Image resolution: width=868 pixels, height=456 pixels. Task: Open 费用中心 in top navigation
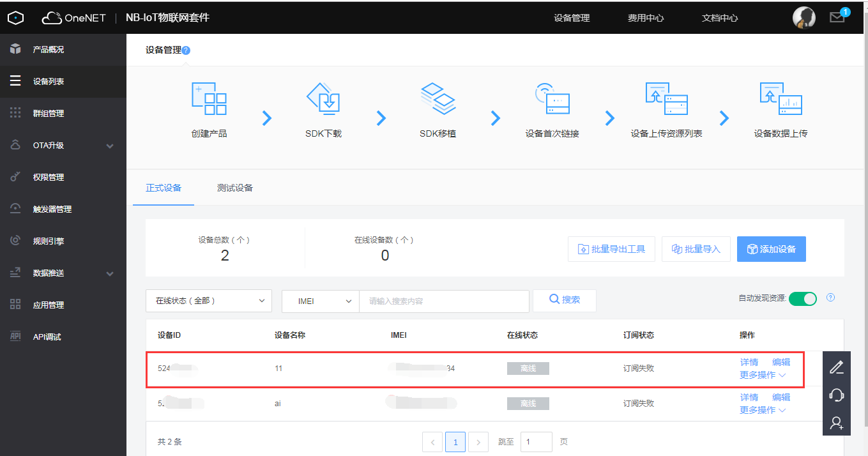pyautogui.click(x=646, y=18)
